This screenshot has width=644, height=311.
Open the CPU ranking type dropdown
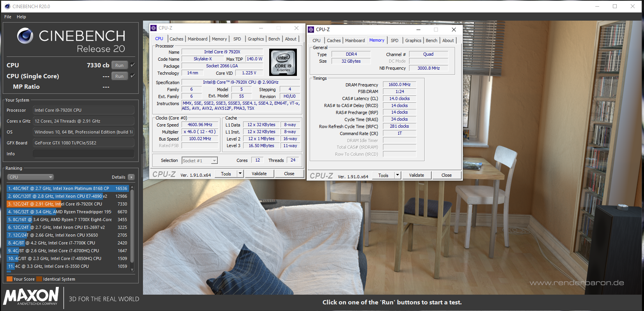tap(30, 177)
